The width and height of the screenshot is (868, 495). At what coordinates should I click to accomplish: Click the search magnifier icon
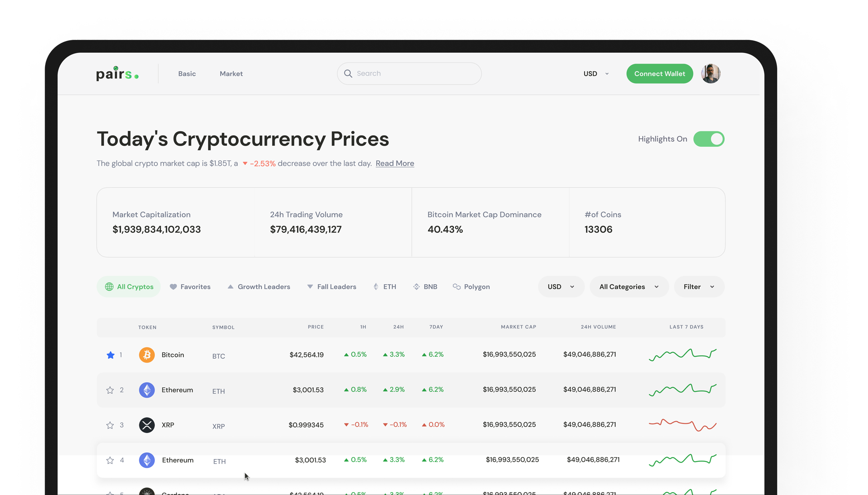coord(348,74)
